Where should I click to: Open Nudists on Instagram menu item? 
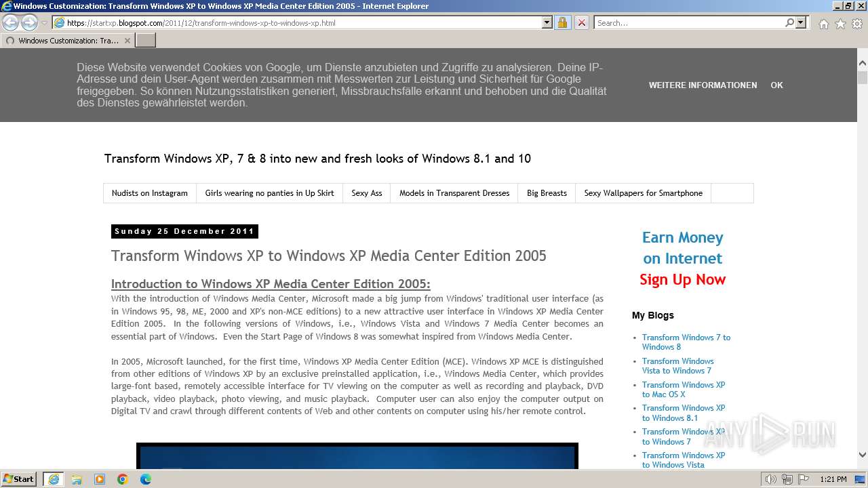(150, 193)
